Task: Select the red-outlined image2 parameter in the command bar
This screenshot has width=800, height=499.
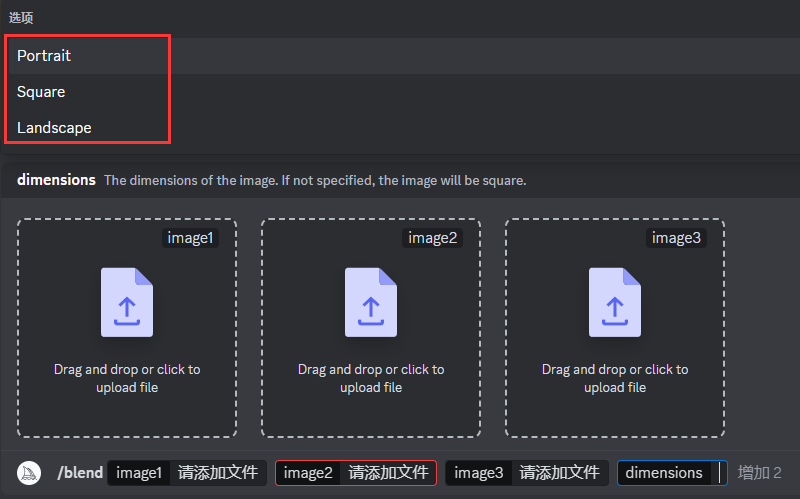Action: click(356, 473)
